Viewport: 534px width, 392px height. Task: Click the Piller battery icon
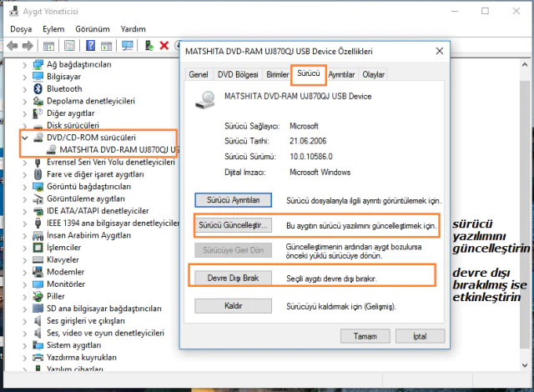38,296
